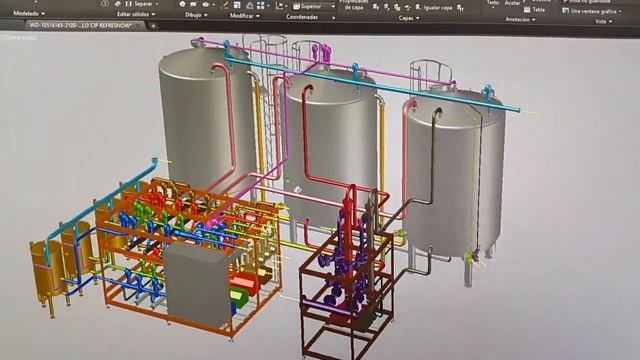This screenshot has width=640, height=360.
Task: Click fourth layer tool icon in Capas
Action: [x=408, y=7]
